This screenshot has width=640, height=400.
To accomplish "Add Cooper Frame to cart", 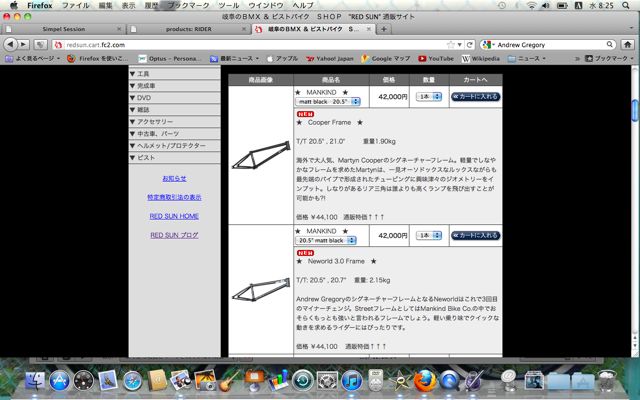I will pos(476,97).
